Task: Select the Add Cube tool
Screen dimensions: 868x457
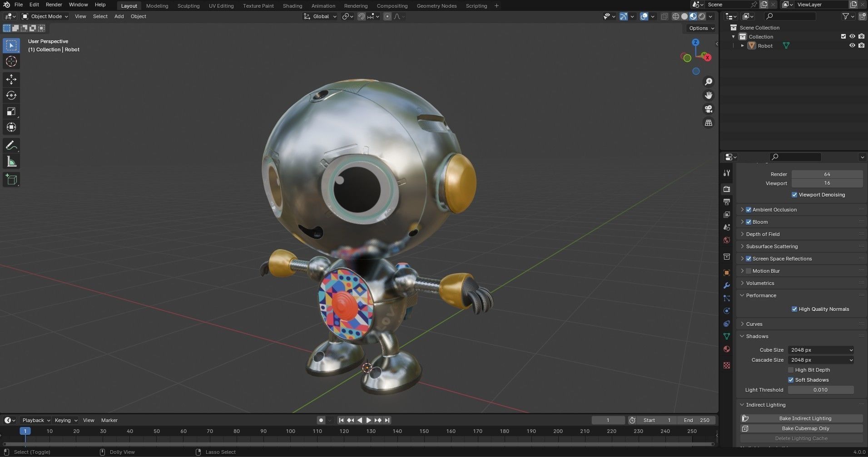Action: click(x=11, y=180)
